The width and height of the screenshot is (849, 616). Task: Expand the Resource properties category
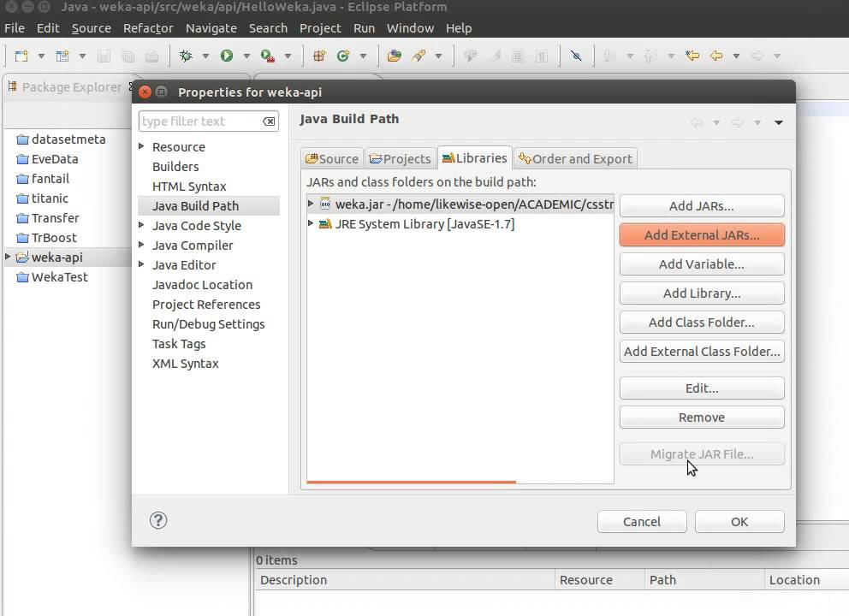tap(141, 146)
